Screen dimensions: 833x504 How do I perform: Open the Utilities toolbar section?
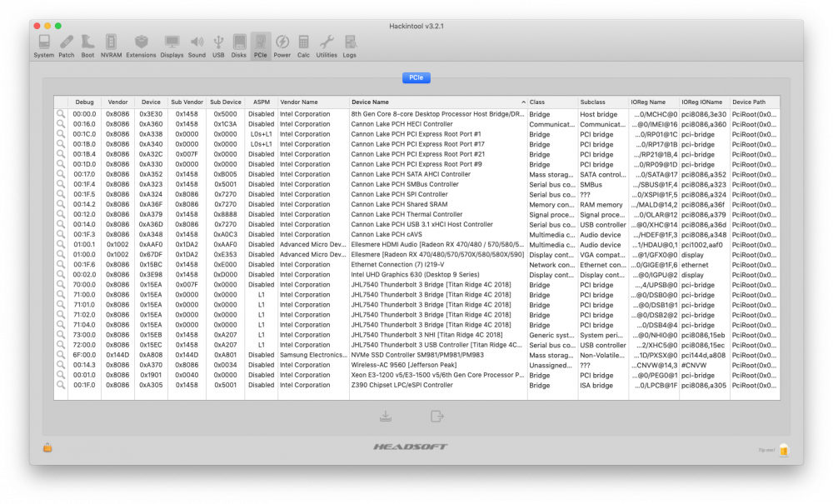tap(327, 46)
